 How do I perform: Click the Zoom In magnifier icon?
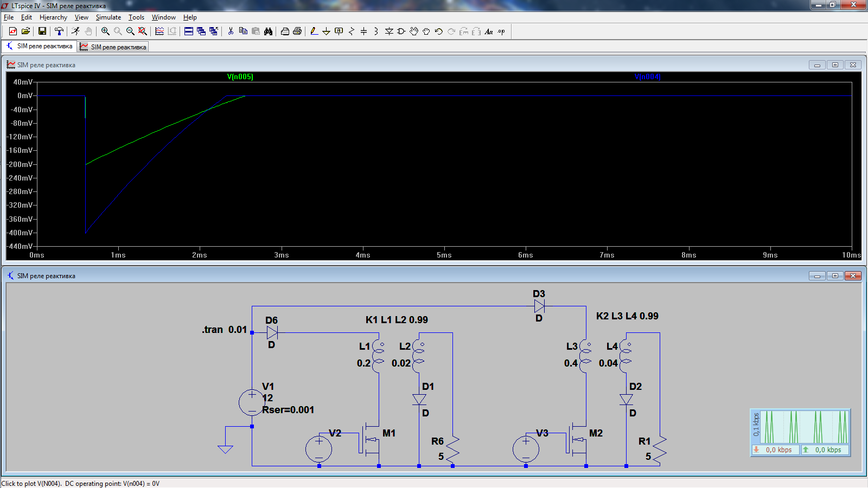tap(105, 31)
